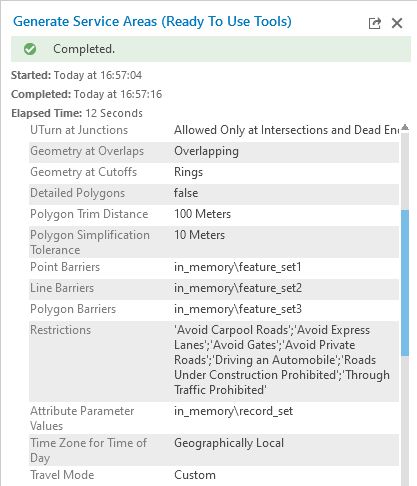Select the UTurn at Junctions row
Viewport: 417px width, 486px height.
point(214,130)
